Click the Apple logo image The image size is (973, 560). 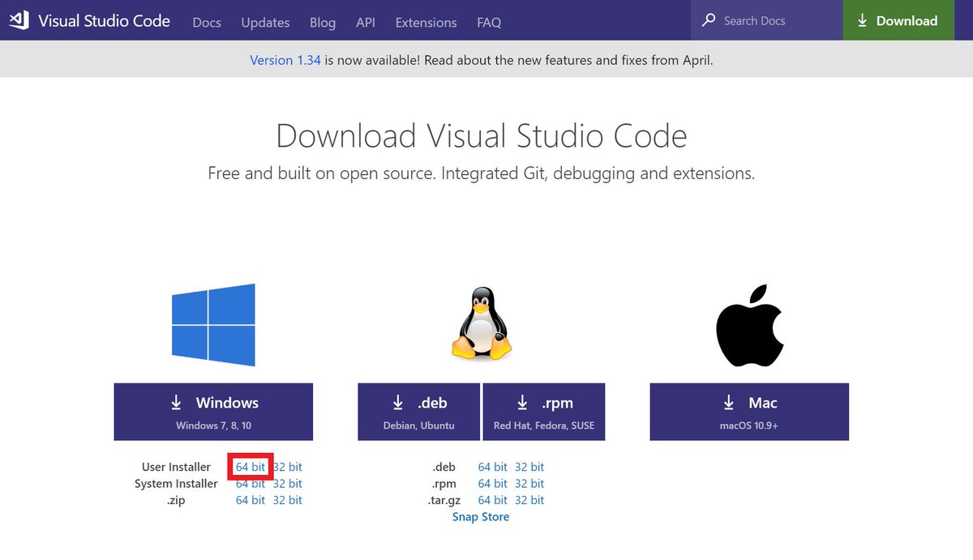[x=749, y=326]
